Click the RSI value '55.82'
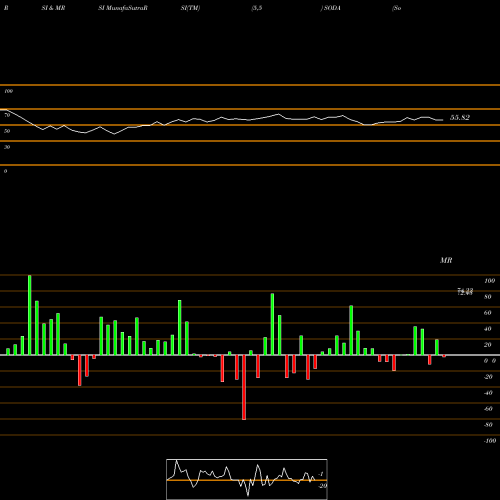The image size is (500, 500). click(460, 117)
